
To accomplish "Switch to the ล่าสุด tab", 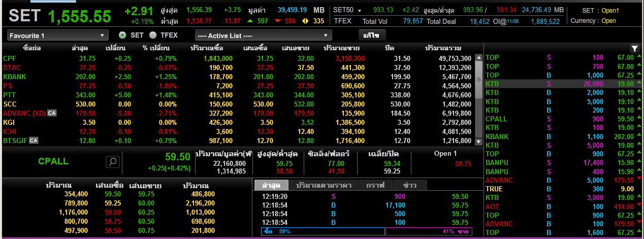I will tap(271, 185).
